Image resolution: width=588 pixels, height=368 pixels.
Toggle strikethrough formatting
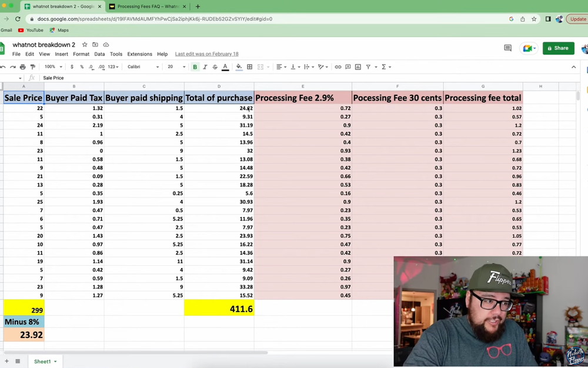tap(215, 67)
